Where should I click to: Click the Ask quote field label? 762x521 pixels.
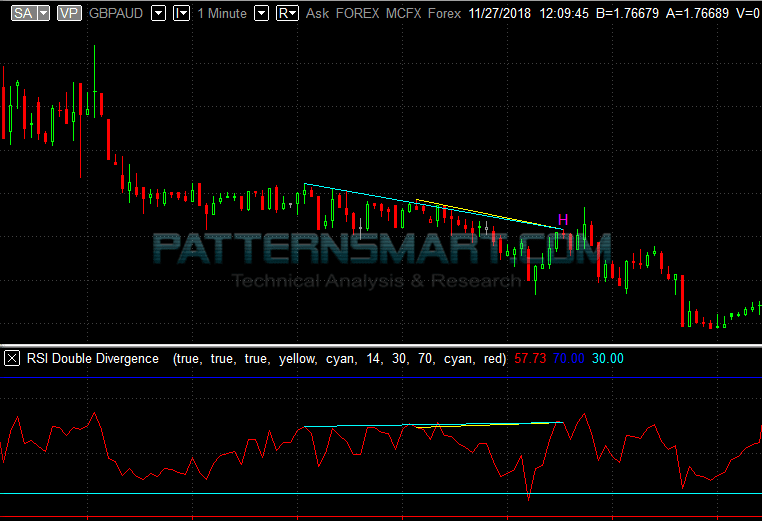317,13
